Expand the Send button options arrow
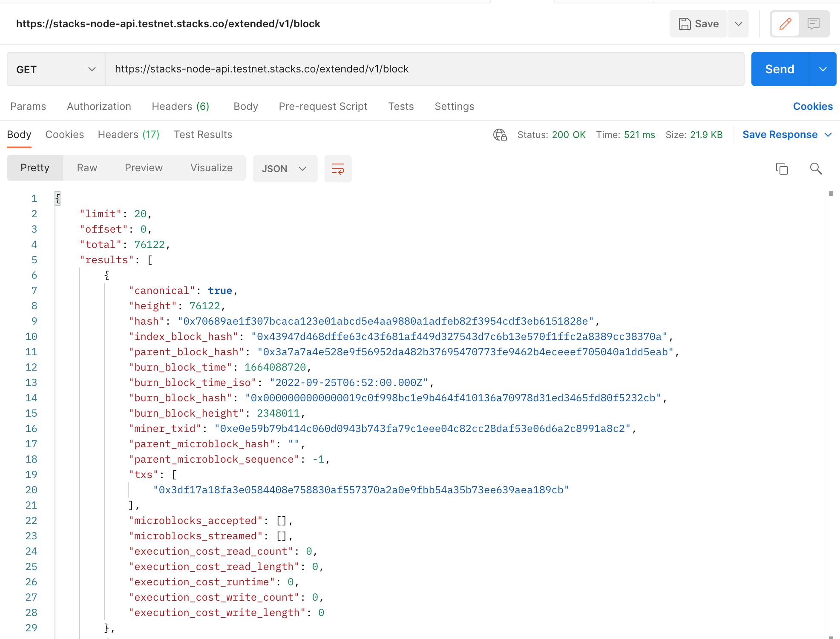840x639 pixels. [823, 69]
